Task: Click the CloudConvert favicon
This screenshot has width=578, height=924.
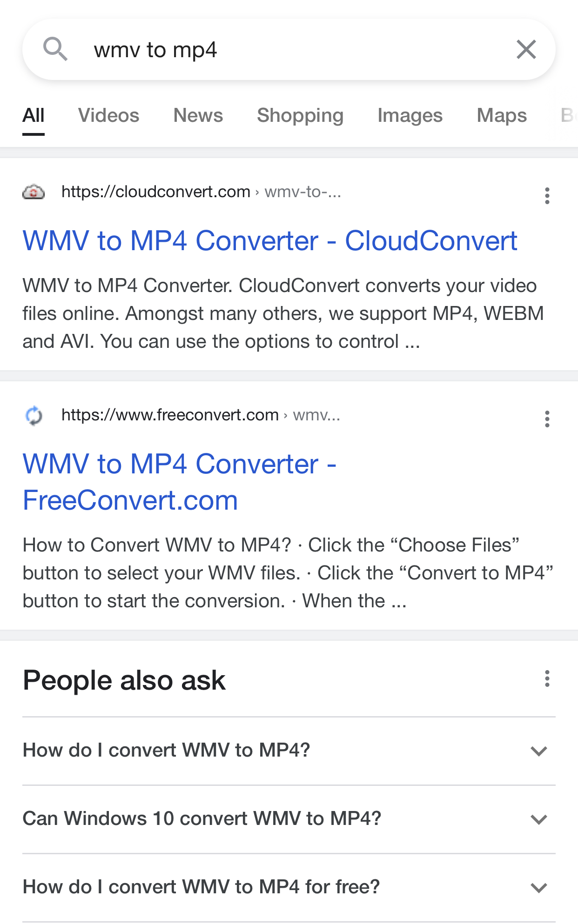Action: coord(34,192)
